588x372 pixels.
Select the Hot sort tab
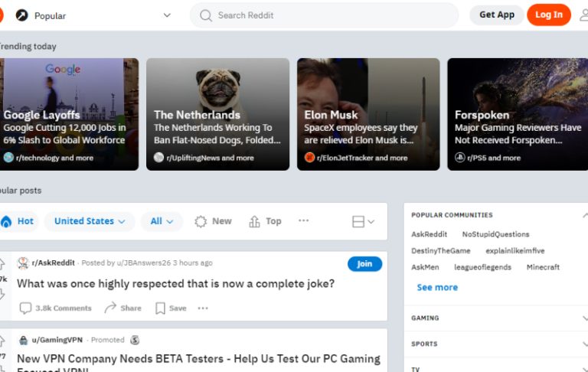18,221
